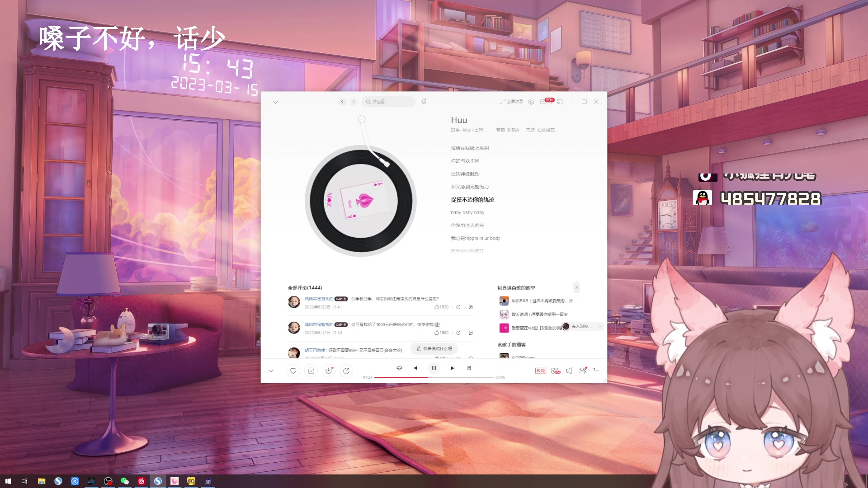
Task: Download the current song
Action: click(x=329, y=371)
